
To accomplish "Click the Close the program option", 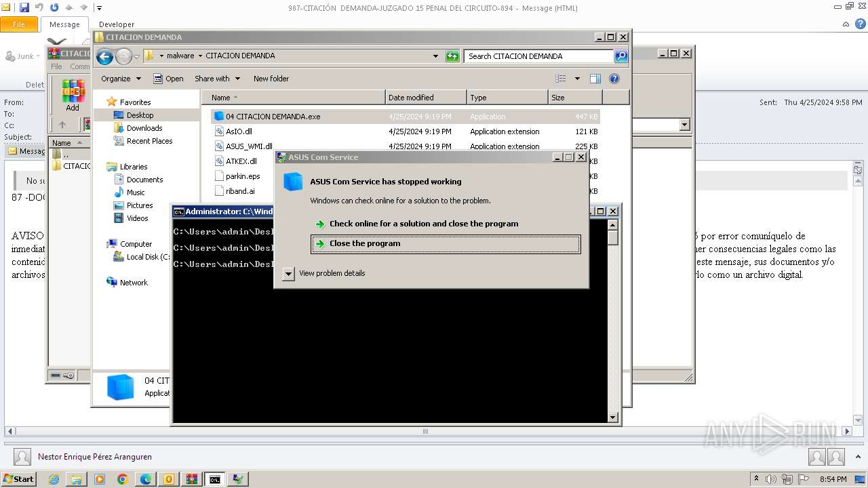I will click(446, 244).
